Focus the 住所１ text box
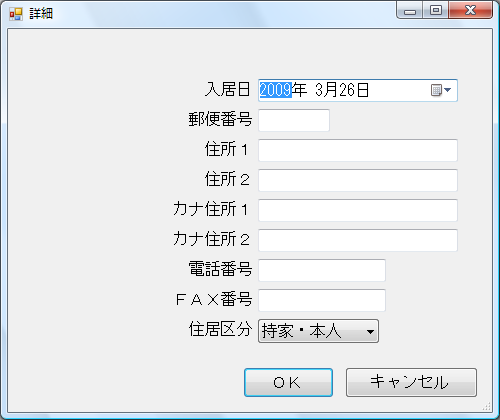The image size is (500, 420). 358,150
